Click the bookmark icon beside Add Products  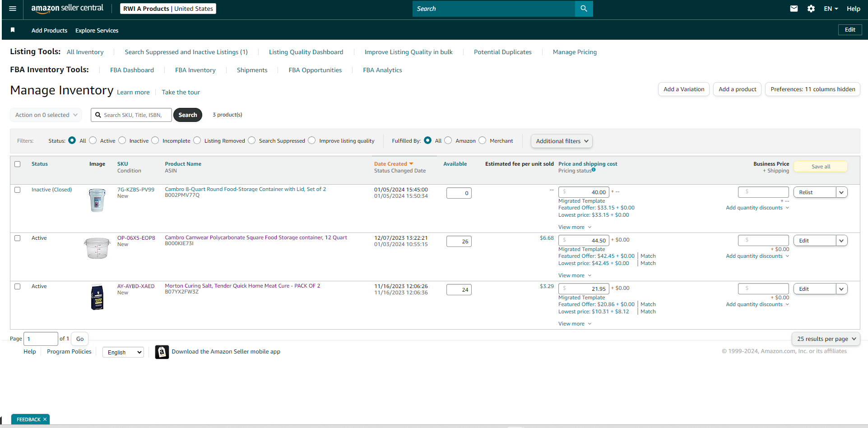13,30
